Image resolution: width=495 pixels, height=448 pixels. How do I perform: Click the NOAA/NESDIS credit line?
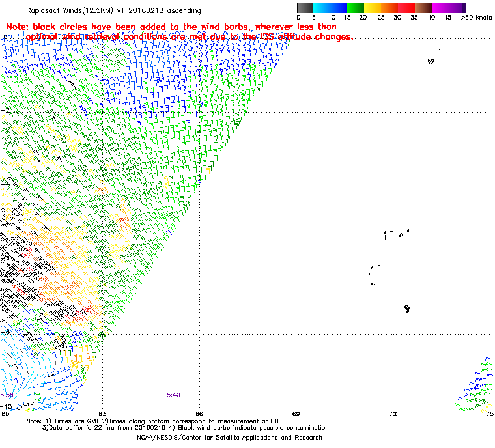pyautogui.click(x=229, y=438)
